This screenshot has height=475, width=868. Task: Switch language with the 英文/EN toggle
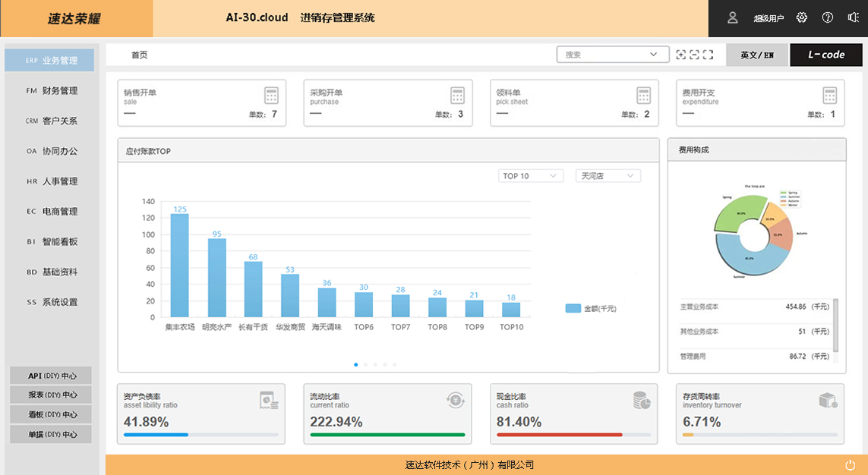757,55
